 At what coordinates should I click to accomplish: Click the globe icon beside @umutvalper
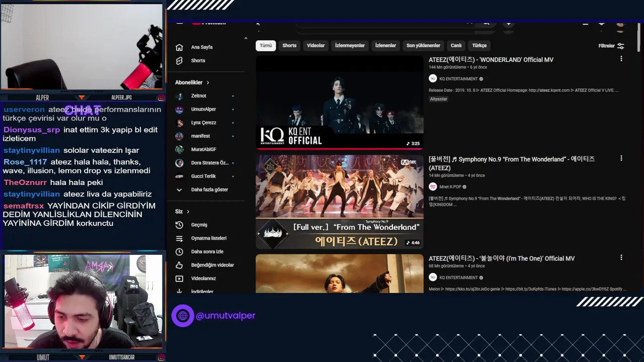coord(183,316)
